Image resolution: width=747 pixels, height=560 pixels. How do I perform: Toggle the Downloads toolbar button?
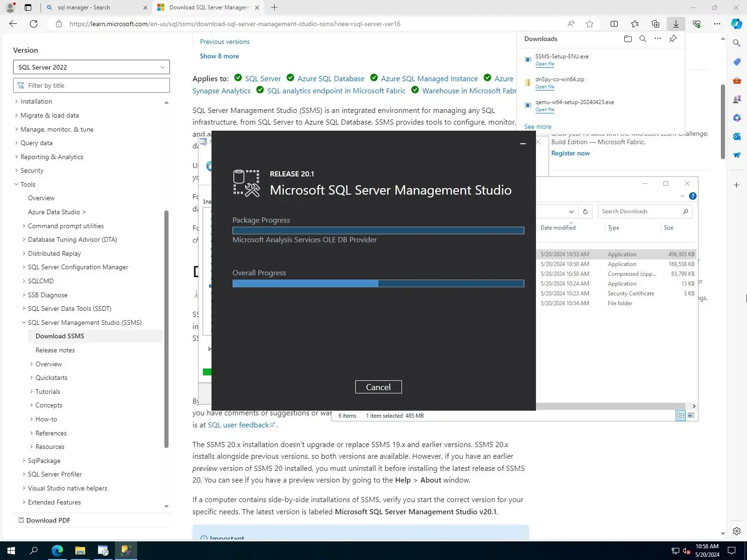coord(676,24)
